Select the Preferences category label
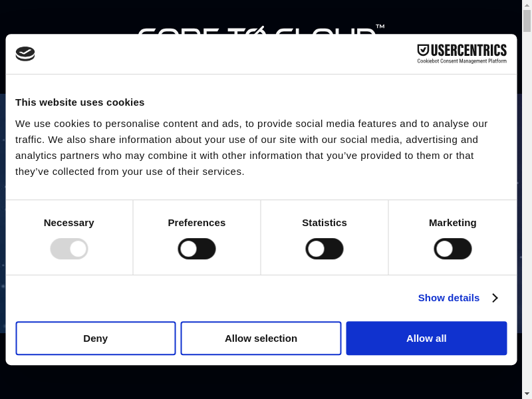 [x=197, y=223]
